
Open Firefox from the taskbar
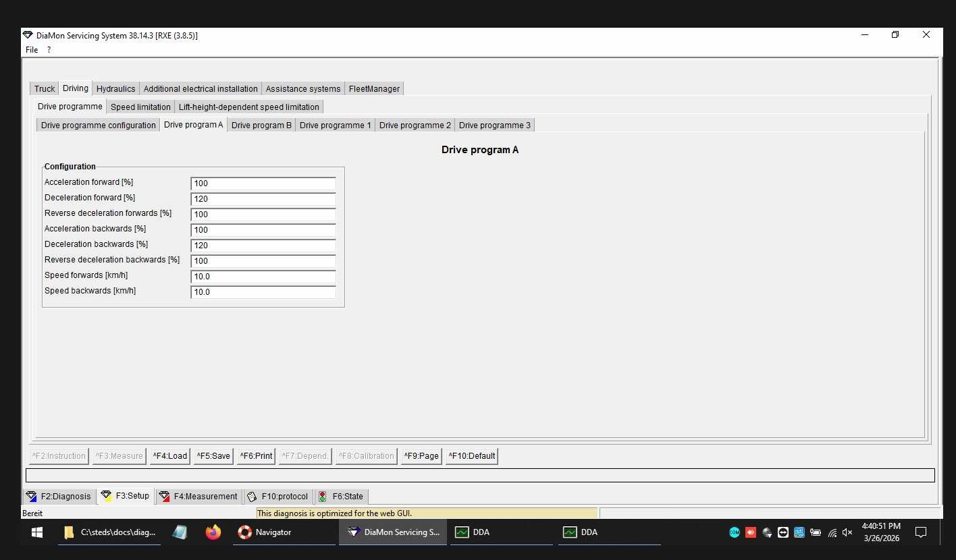213,532
